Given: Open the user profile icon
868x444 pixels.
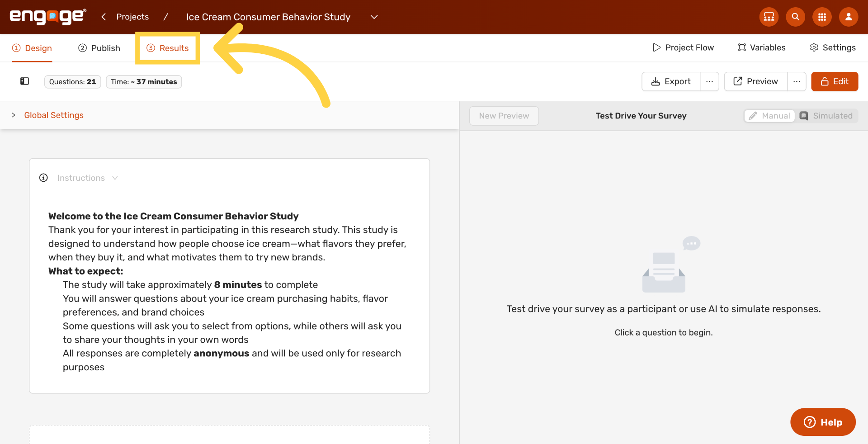Looking at the screenshot, I should [849, 17].
